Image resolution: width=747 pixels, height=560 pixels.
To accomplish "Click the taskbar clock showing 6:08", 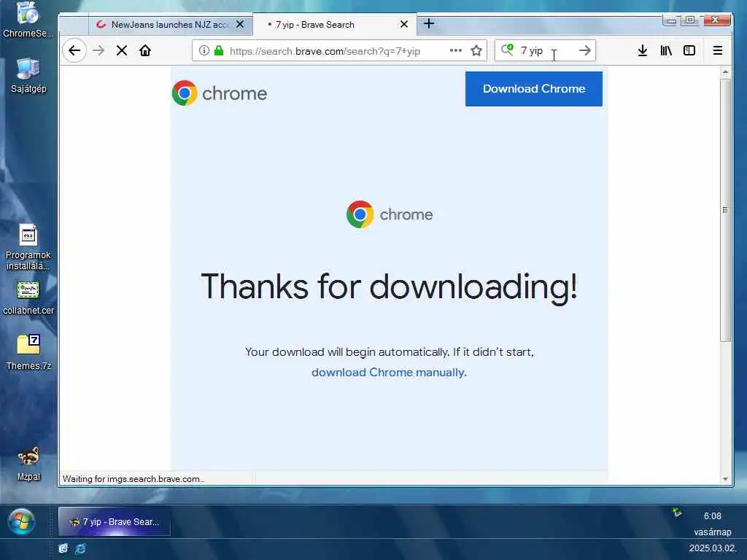I will tap(712, 516).
